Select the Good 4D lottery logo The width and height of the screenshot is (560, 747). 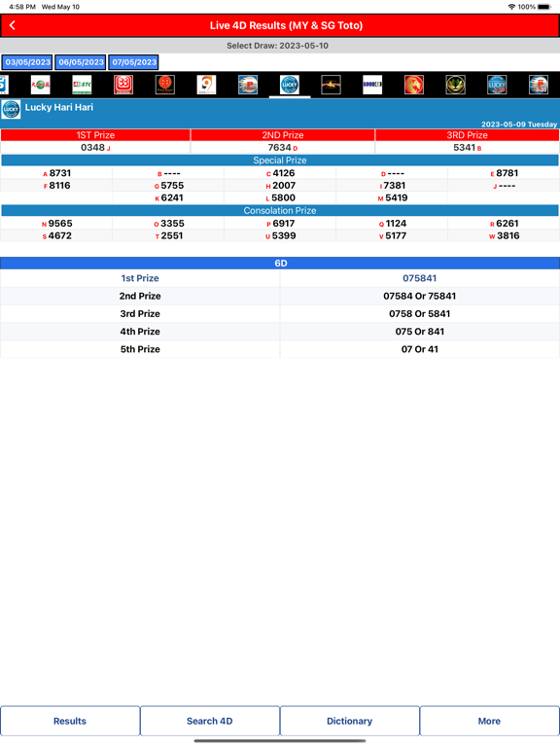tap(372, 85)
